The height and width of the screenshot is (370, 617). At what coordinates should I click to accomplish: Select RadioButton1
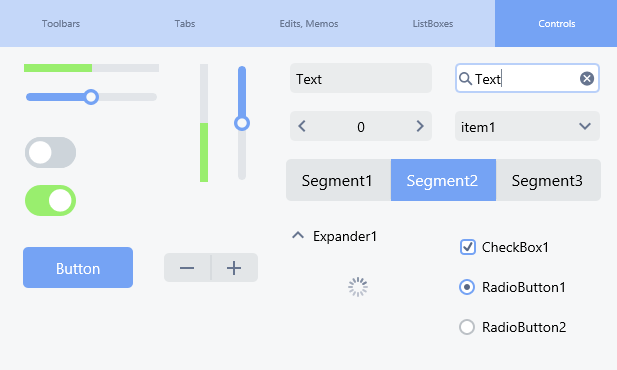(x=467, y=287)
